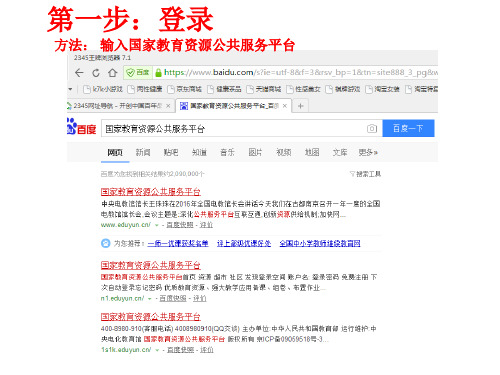
Task: Switch to the 新闻 search category
Action: (143, 153)
